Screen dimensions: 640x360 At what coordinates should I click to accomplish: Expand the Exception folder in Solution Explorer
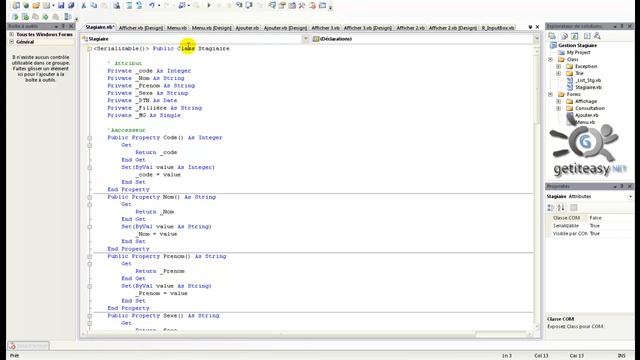click(558, 66)
